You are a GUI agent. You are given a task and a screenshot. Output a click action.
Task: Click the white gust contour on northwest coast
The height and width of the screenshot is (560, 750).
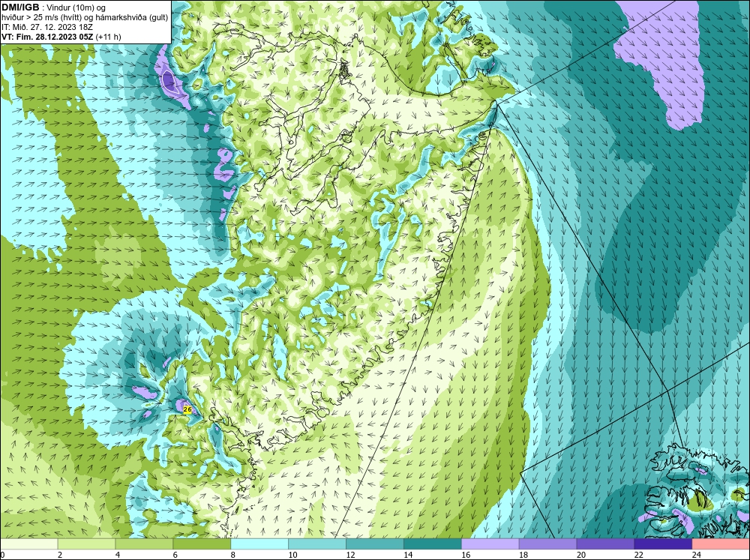pos(169,81)
